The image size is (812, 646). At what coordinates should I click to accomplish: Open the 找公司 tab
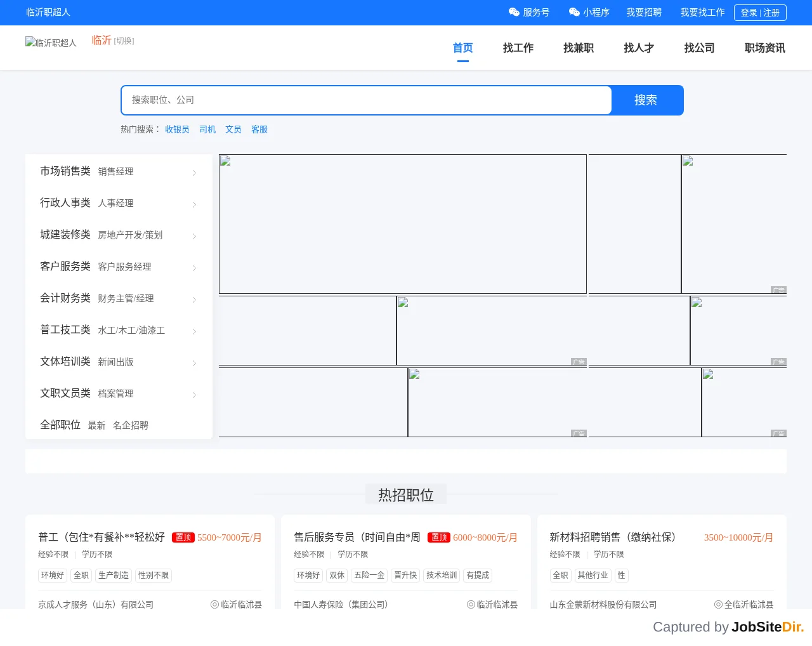(699, 48)
